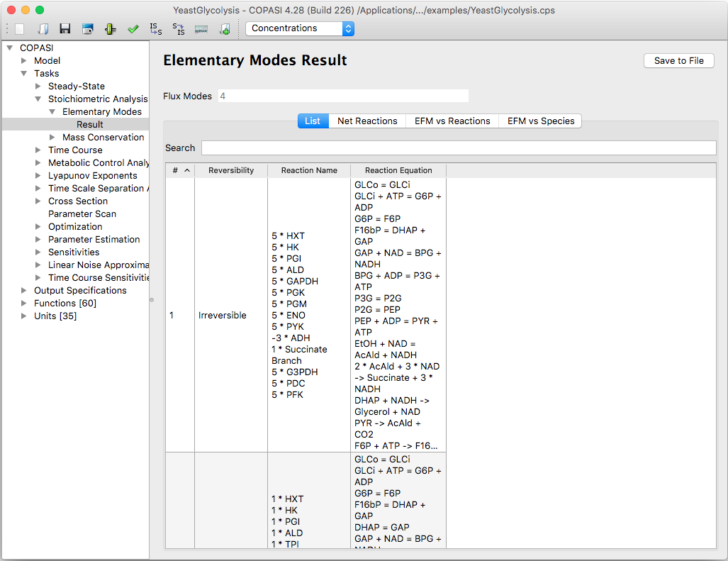Click the Save floppy disk icon
728x561 pixels.
pos(65,29)
